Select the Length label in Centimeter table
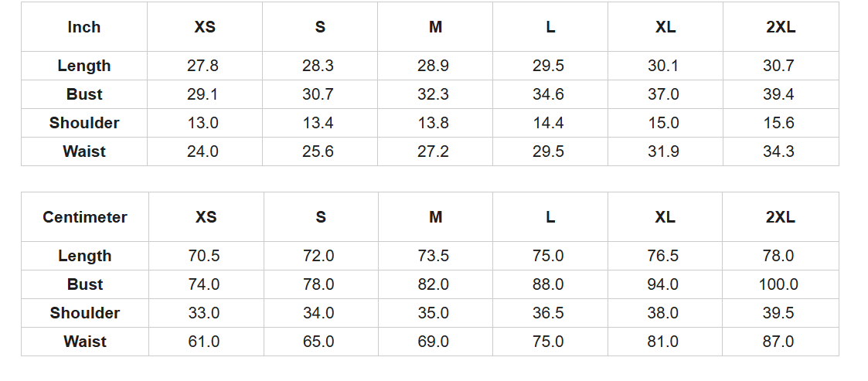This screenshot has height=381, width=868. point(85,256)
